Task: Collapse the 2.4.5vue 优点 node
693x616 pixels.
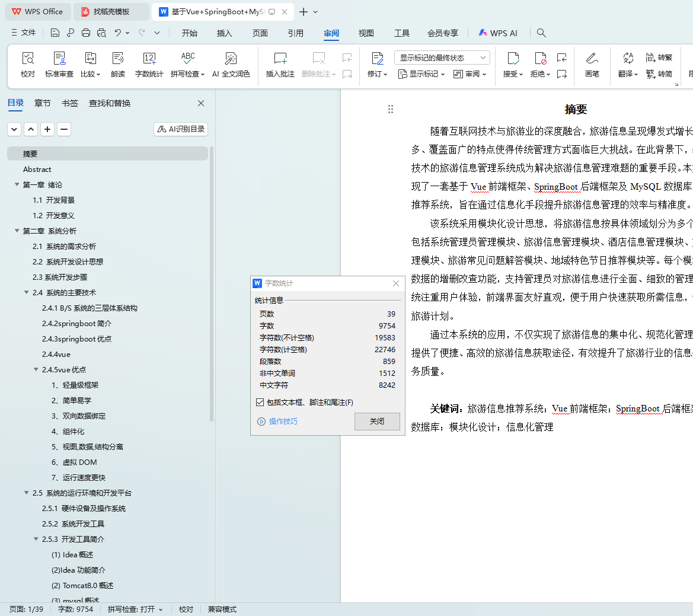Action: pos(36,369)
